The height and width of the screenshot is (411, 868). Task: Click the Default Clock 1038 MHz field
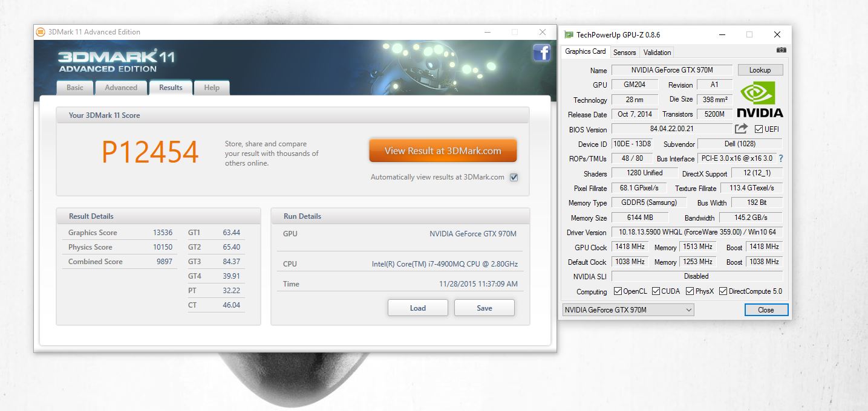point(630,262)
